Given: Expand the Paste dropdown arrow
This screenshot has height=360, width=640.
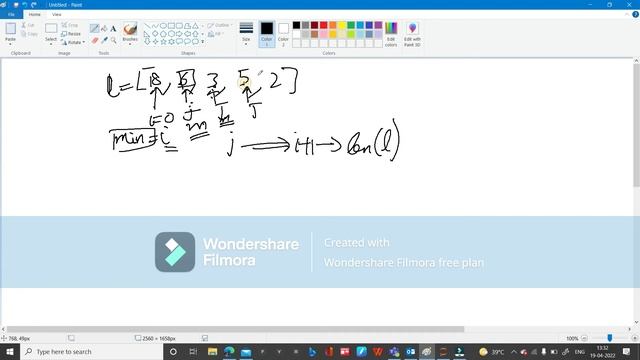Looking at the screenshot, I should [10, 44].
